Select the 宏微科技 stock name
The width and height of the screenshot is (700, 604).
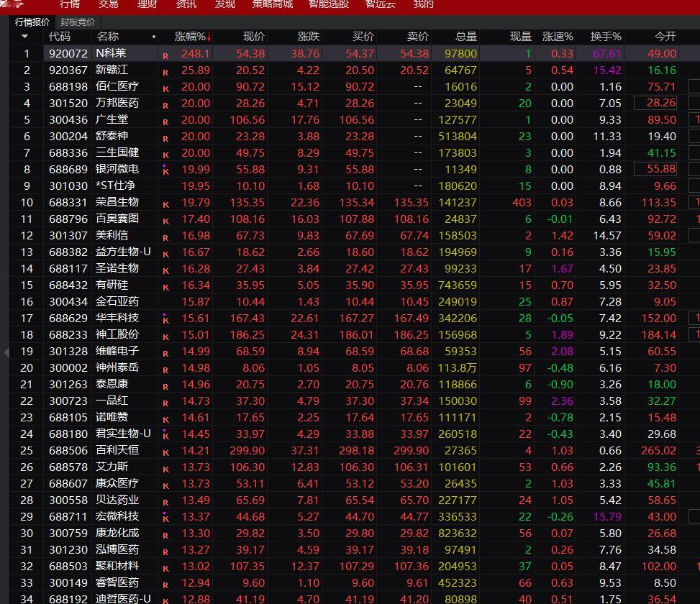(117, 516)
